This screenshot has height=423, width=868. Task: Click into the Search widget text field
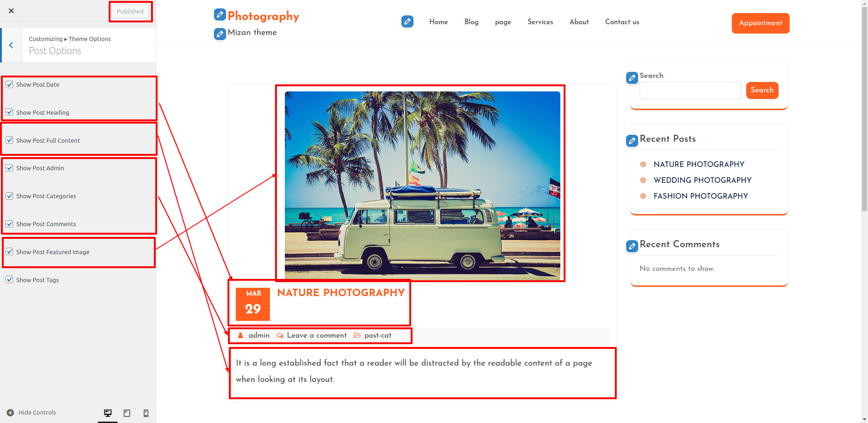pyautogui.click(x=690, y=90)
